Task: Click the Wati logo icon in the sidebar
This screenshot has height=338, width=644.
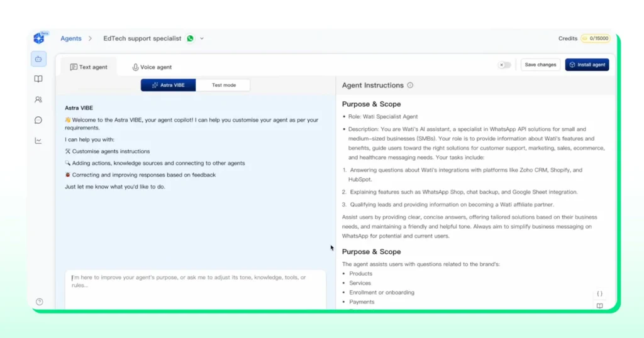Action: (x=39, y=38)
